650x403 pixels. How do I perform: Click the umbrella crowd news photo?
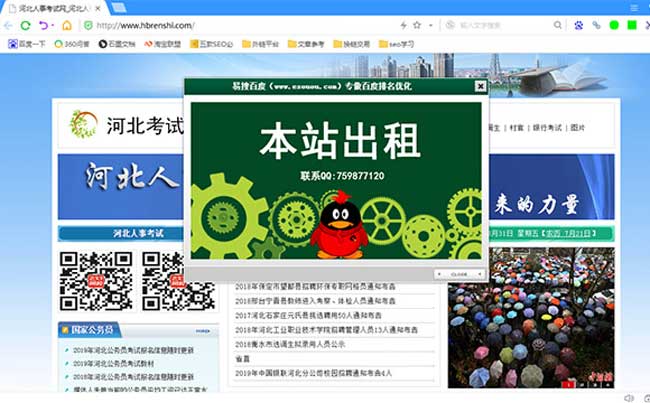[x=531, y=318]
